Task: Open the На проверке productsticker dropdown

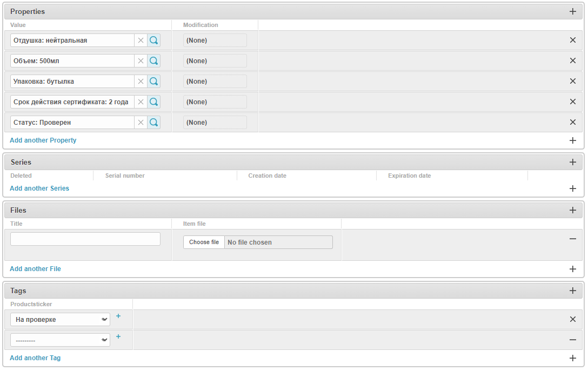Action: [60, 320]
